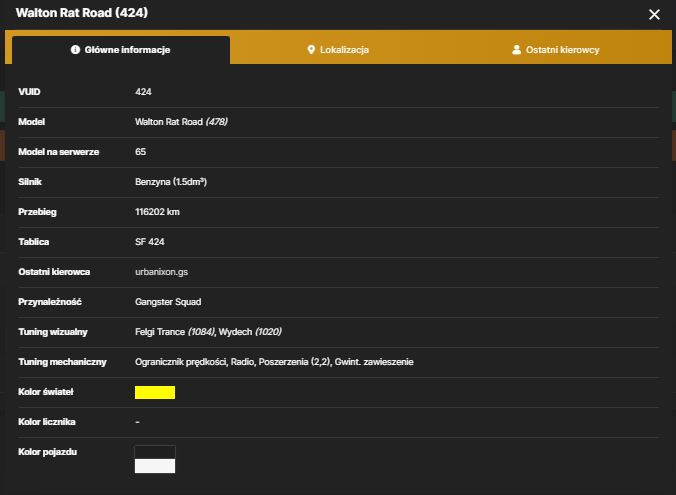The height and width of the screenshot is (495, 676).
Task: Click the Kolor pojazdu row label
Action: tap(47, 452)
